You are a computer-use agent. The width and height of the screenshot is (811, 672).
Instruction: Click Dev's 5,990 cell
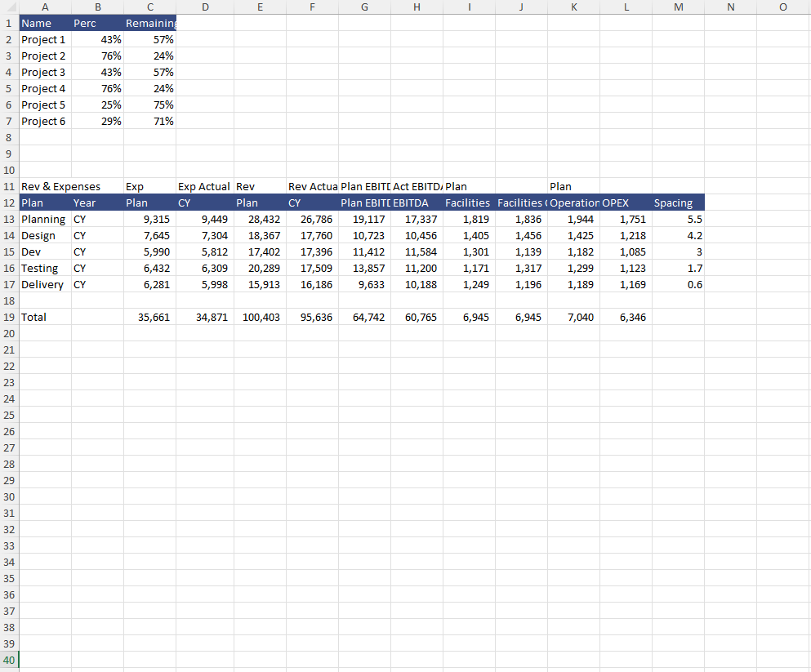(x=150, y=251)
